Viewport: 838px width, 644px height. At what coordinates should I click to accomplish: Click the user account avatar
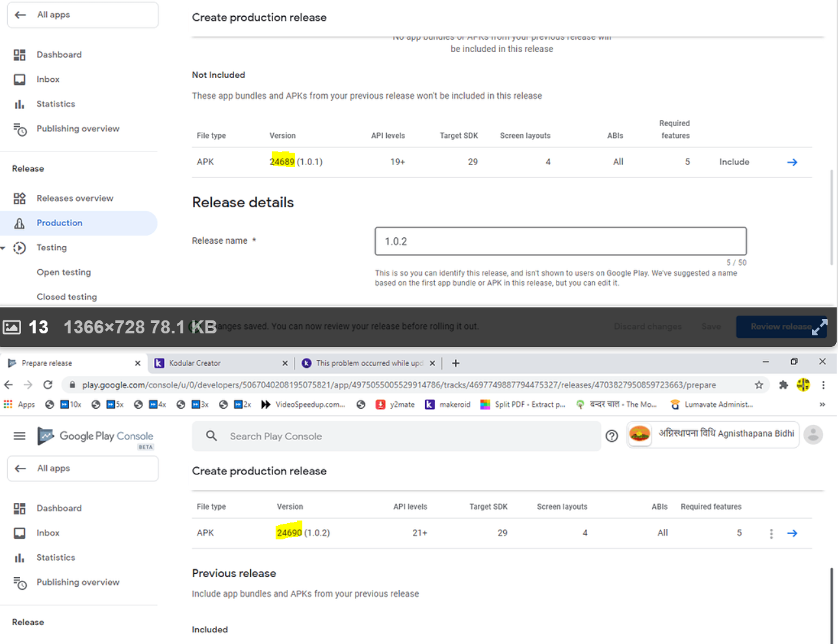[x=813, y=435]
